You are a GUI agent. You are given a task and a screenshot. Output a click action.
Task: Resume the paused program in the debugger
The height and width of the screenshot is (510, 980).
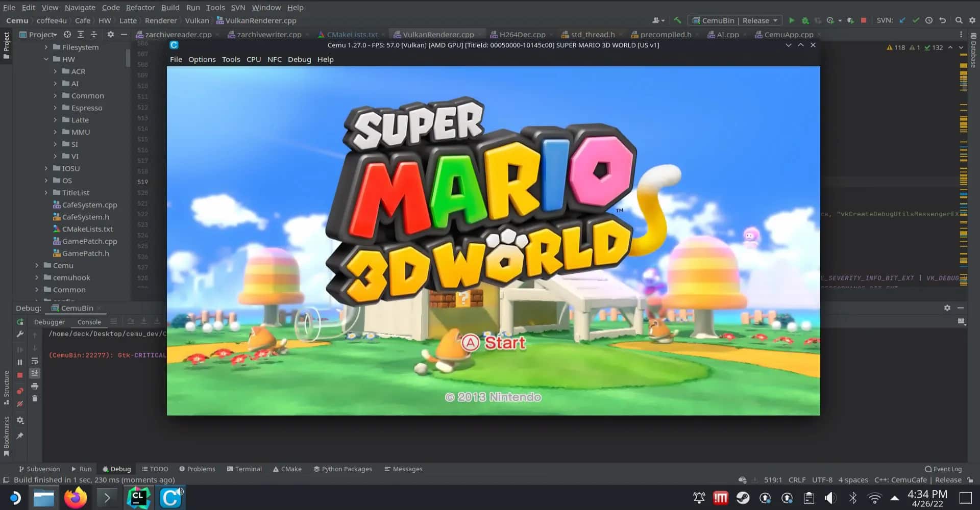pos(21,349)
